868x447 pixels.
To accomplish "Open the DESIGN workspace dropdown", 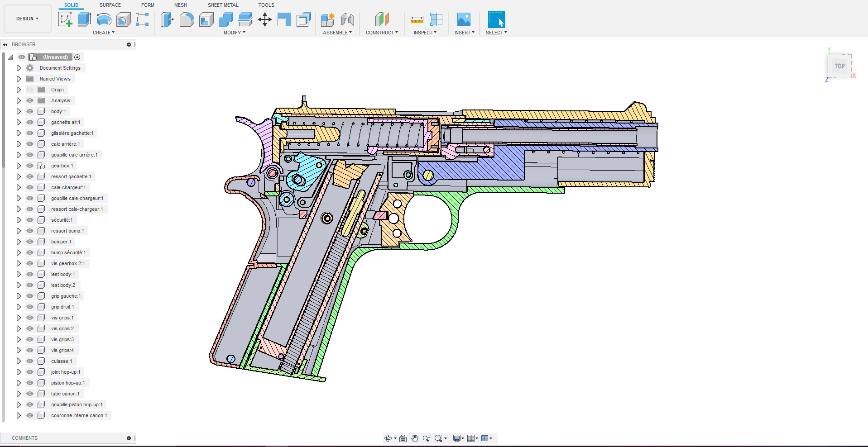I will tap(27, 19).
